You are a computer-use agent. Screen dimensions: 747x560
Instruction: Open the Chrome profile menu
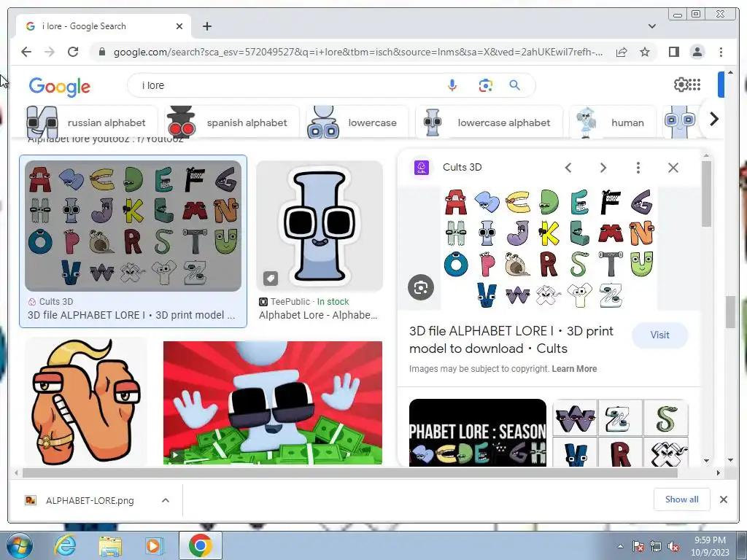click(697, 52)
